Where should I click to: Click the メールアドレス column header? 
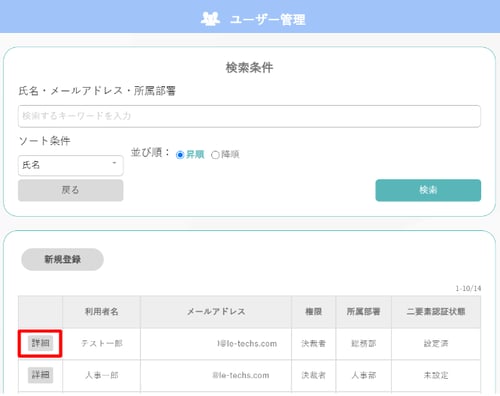216,312
